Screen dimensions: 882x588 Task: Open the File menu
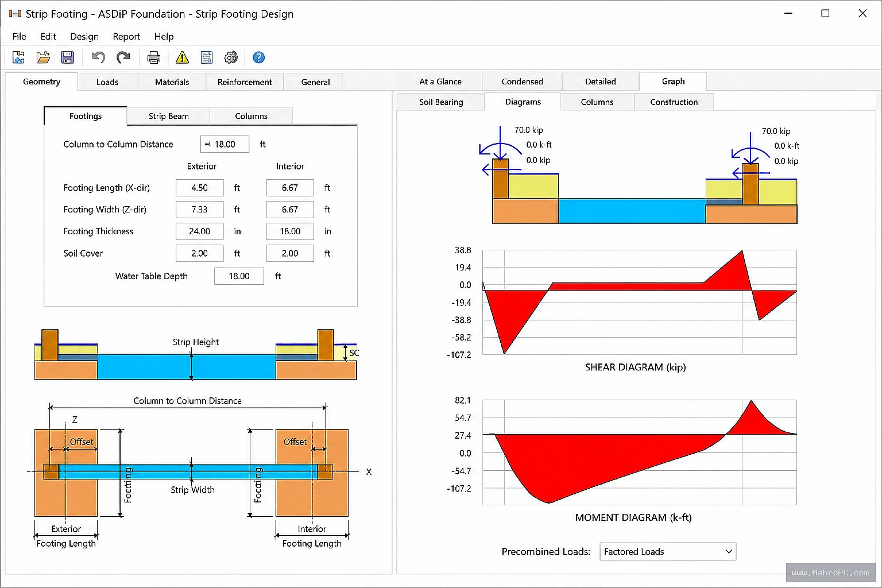tap(19, 36)
